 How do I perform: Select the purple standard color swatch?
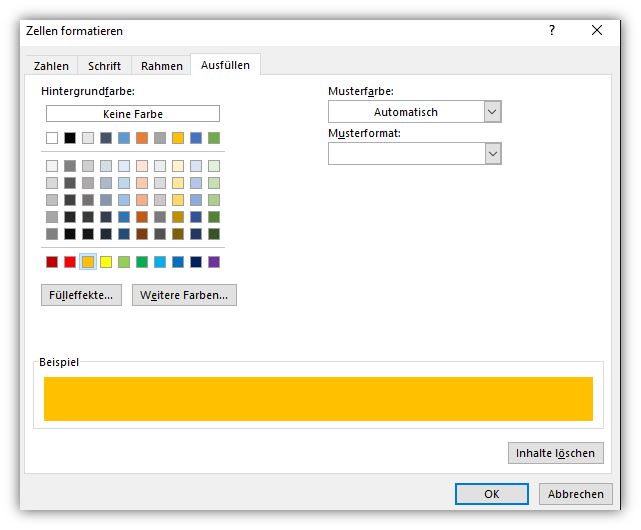click(214, 262)
